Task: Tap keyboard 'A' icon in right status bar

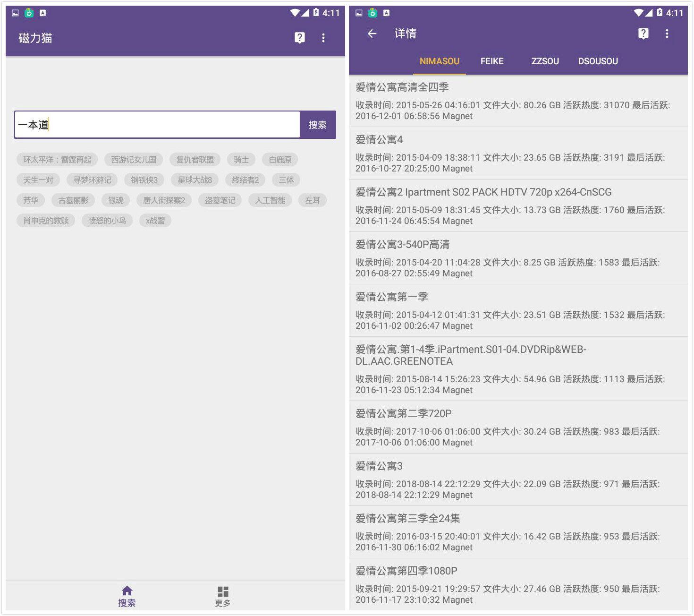Action: 386,13
